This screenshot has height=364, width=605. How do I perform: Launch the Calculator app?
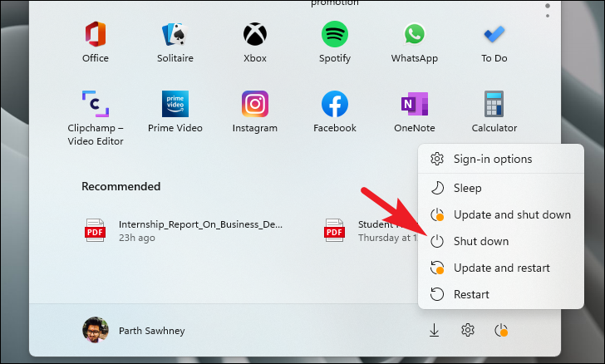click(494, 111)
